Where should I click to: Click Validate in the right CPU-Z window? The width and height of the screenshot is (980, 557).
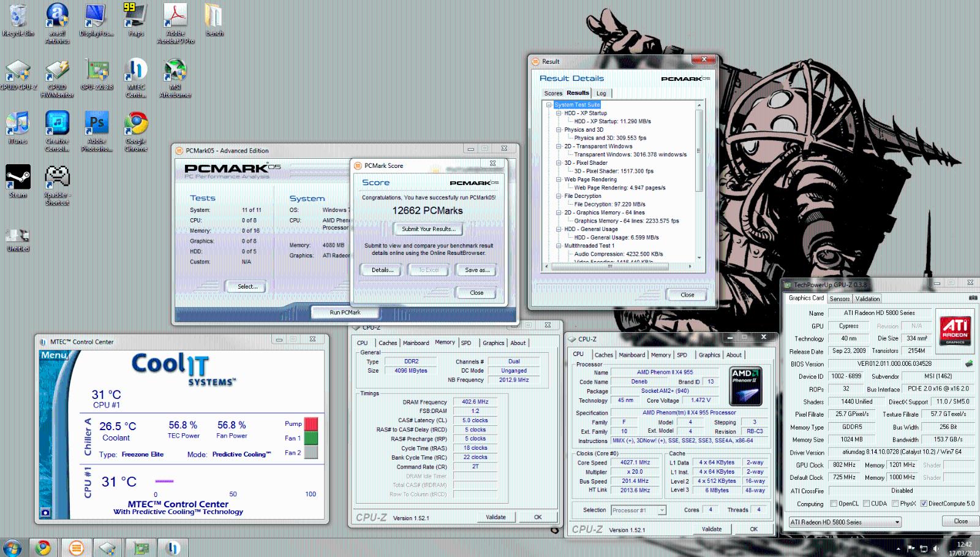[x=712, y=529]
